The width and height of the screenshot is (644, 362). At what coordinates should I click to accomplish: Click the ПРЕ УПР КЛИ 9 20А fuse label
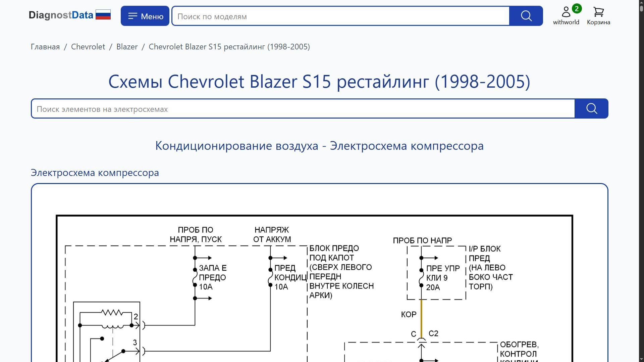tap(443, 278)
